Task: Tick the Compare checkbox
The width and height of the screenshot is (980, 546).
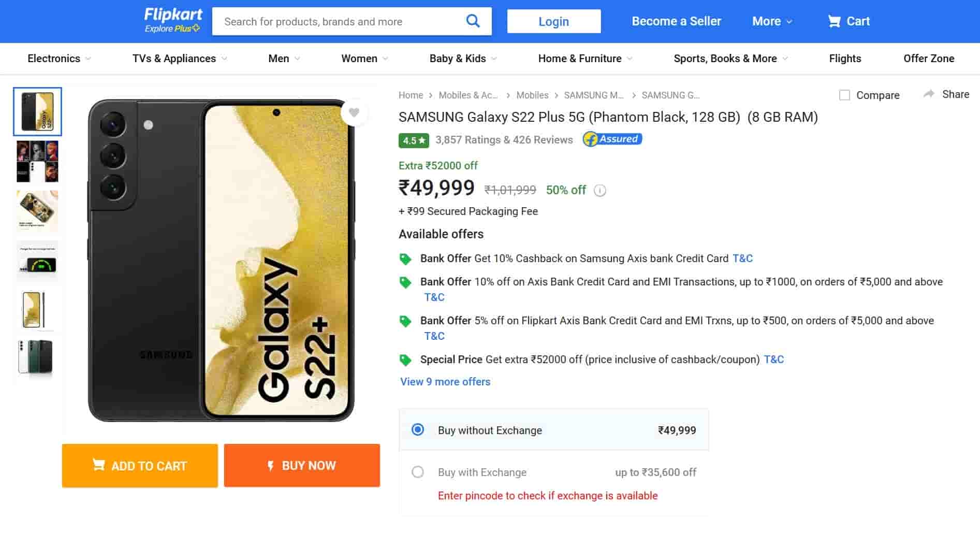Action: point(844,95)
